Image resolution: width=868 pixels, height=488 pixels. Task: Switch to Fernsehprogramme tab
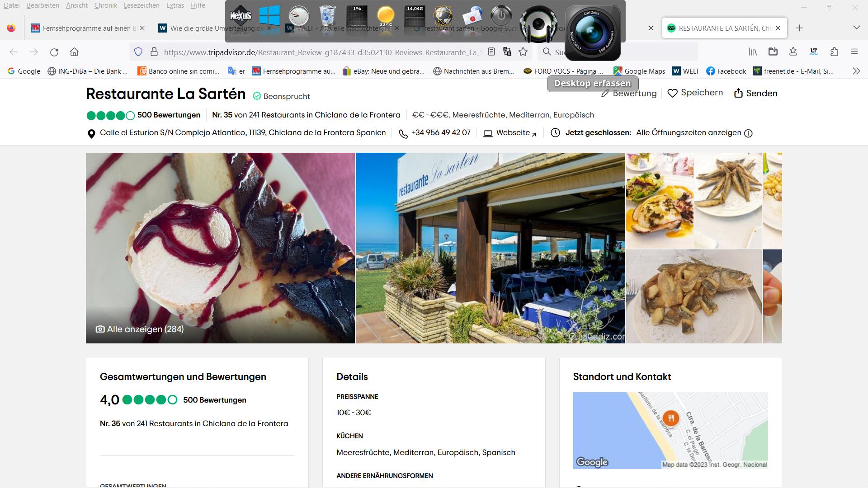point(86,28)
